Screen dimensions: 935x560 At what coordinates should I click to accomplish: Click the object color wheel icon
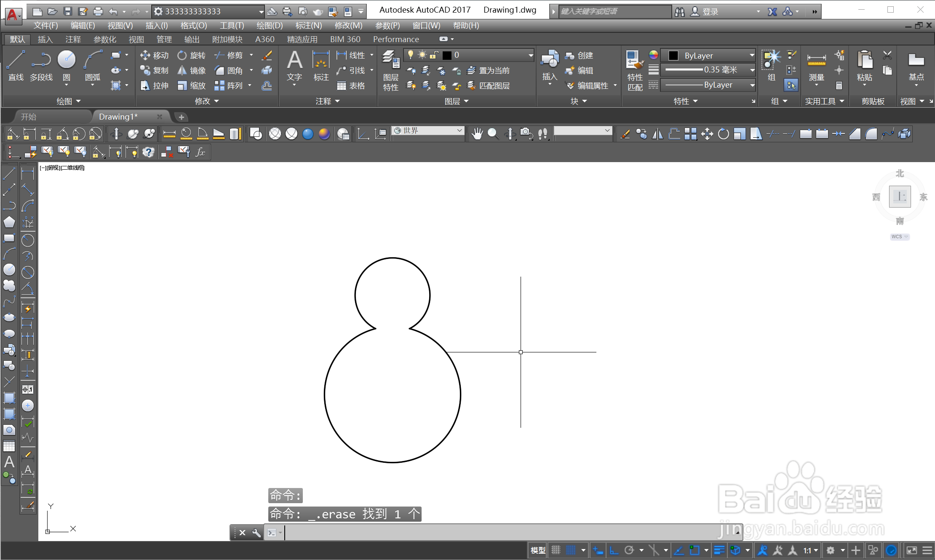point(653,55)
